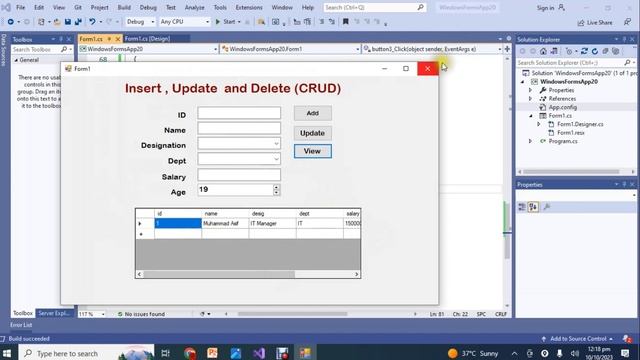This screenshot has width=640, height=360.
Task: Select Form1.Designer.cs in Solution Explorer
Action: [580, 124]
